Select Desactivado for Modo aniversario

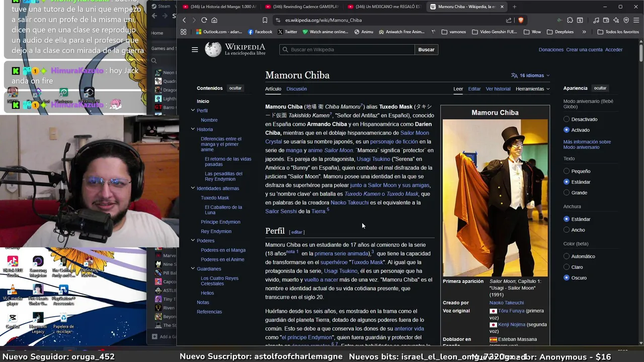pyautogui.click(x=567, y=119)
